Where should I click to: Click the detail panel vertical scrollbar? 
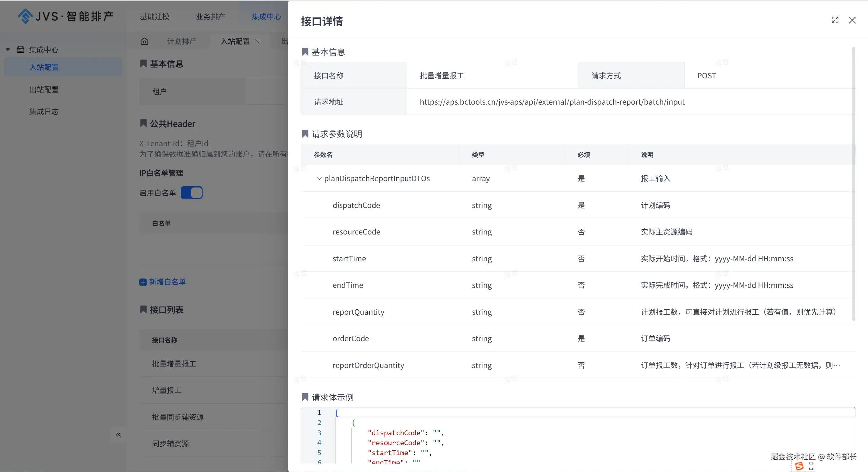[853, 184]
